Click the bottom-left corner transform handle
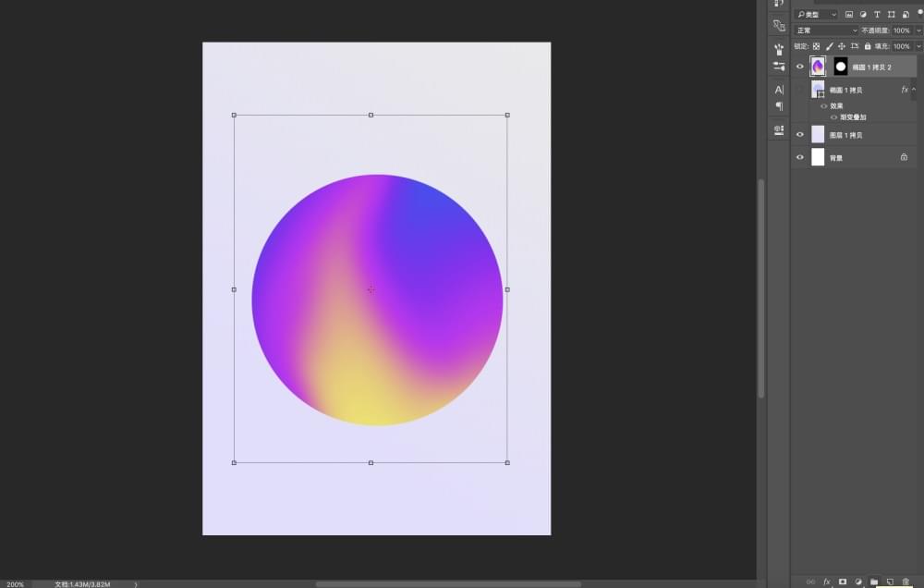Viewport: 924px width, 588px height. 234,463
